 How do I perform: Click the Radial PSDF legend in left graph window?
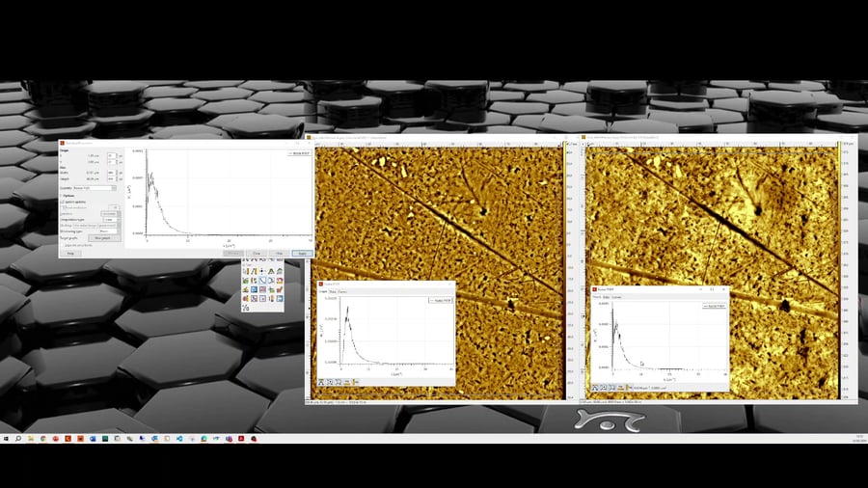coord(441,301)
